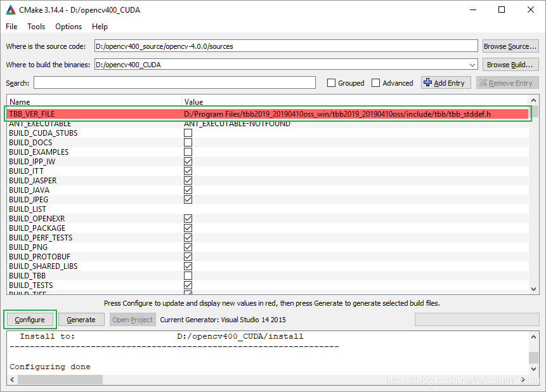Click the output log horizontal scrollbar thumb
The width and height of the screenshot is (546, 392).
tap(60, 379)
